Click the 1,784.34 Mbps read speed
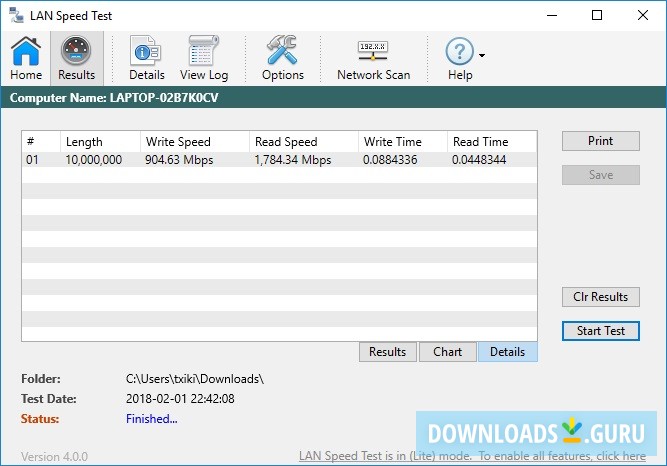The image size is (667, 466). tap(293, 160)
